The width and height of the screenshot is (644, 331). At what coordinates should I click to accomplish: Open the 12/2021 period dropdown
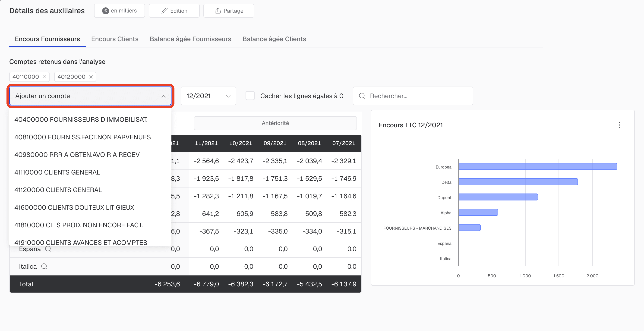click(208, 96)
